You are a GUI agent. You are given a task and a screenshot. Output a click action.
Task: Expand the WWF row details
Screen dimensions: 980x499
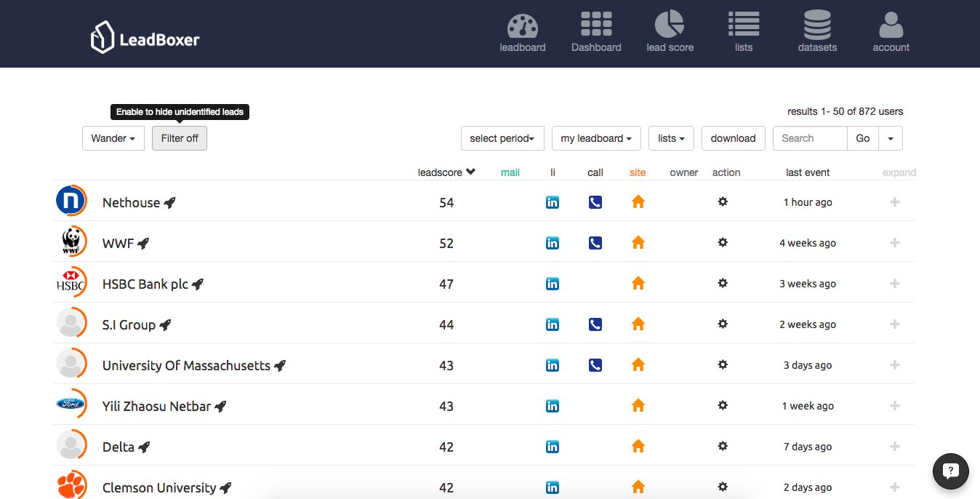pos(895,243)
